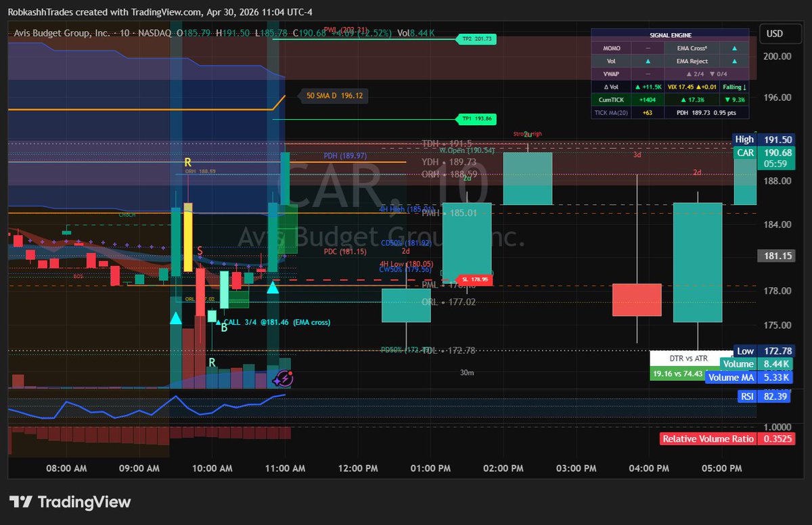Click the 04:00 PM time axis label

pos(649,468)
